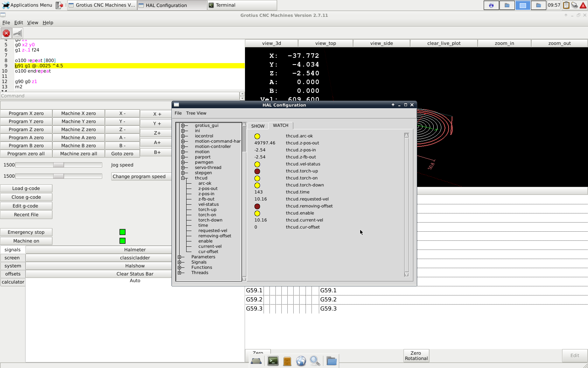Expand the stepgen tree node

[183, 173]
